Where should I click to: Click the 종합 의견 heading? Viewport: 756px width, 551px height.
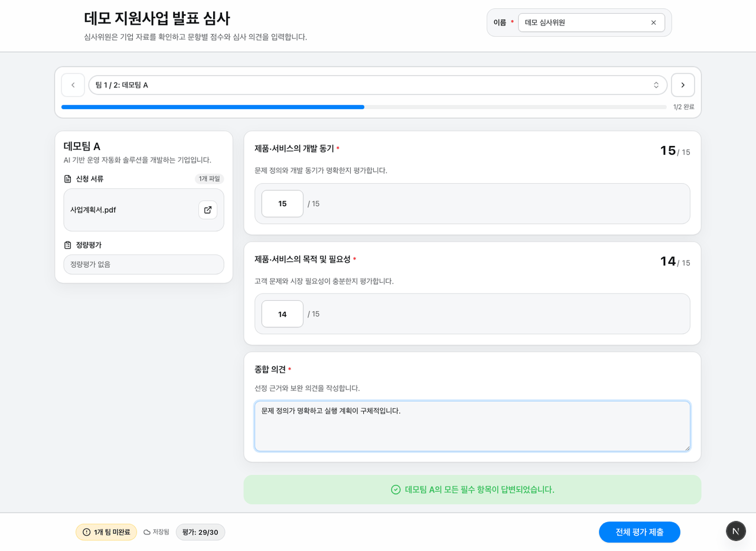(x=270, y=369)
